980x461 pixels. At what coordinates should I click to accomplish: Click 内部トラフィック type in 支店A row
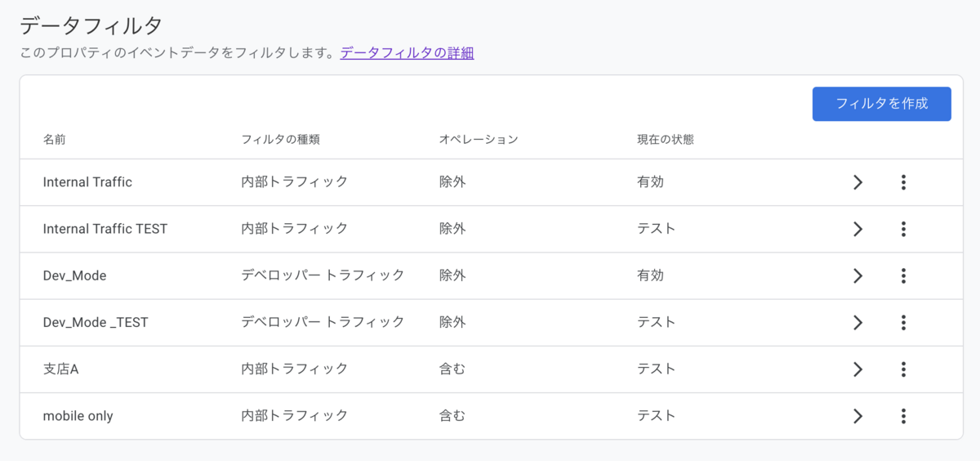(294, 369)
